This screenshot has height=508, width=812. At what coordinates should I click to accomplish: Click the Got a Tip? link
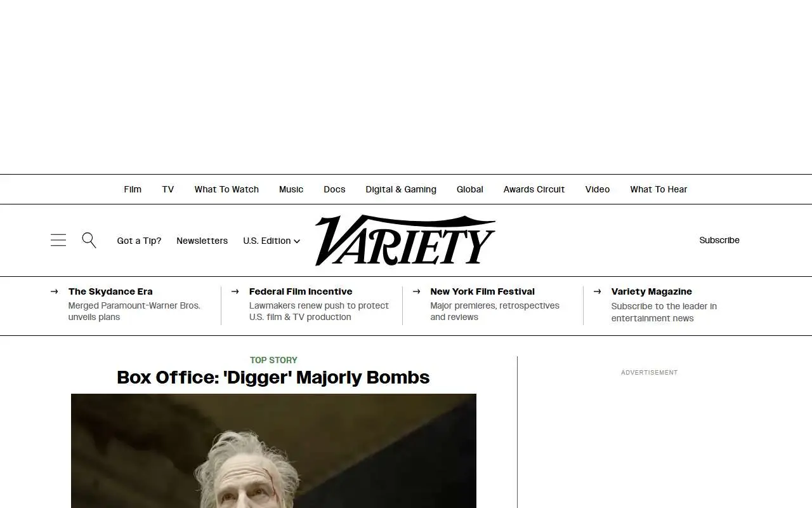[139, 241]
